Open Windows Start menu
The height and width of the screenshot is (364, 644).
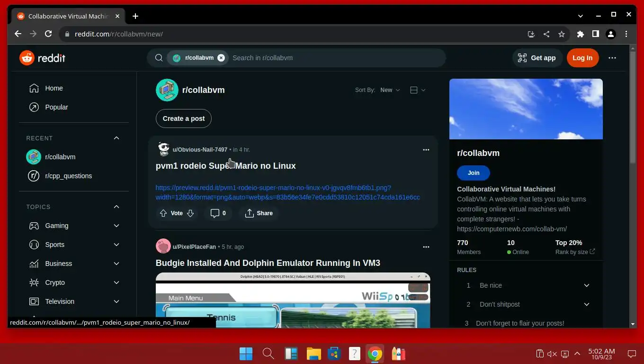coord(246,354)
